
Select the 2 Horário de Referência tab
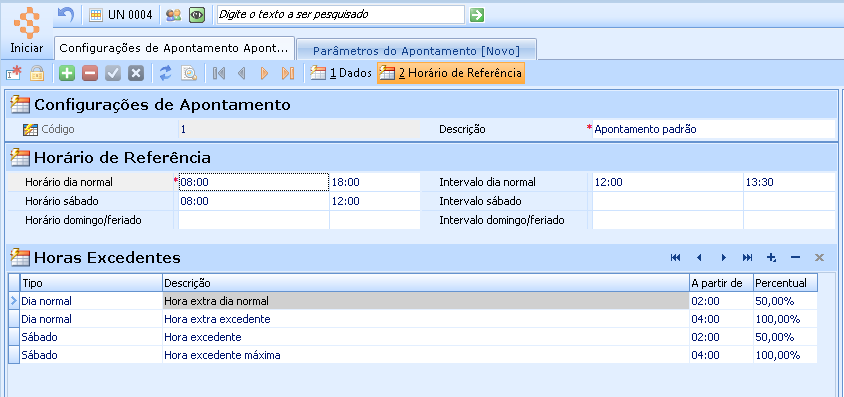point(451,73)
